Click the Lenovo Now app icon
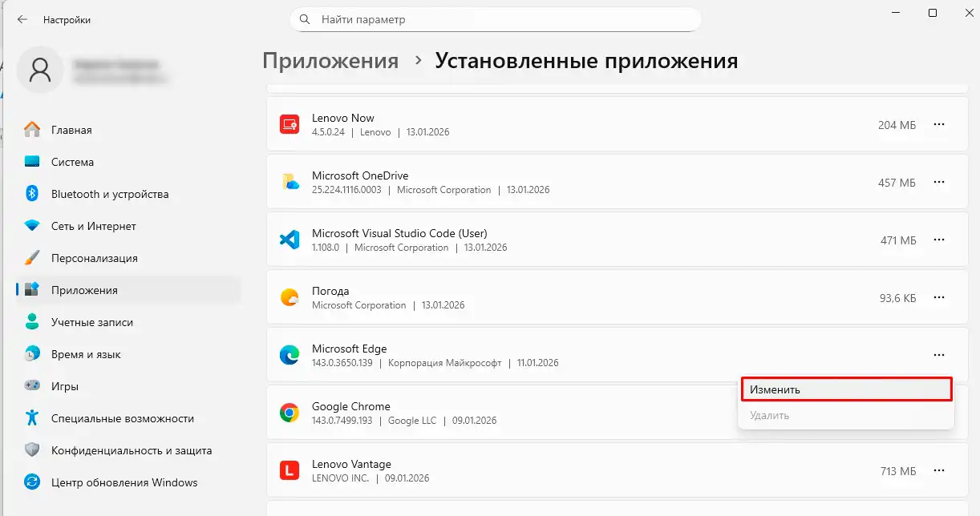 (x=288, y=124)
